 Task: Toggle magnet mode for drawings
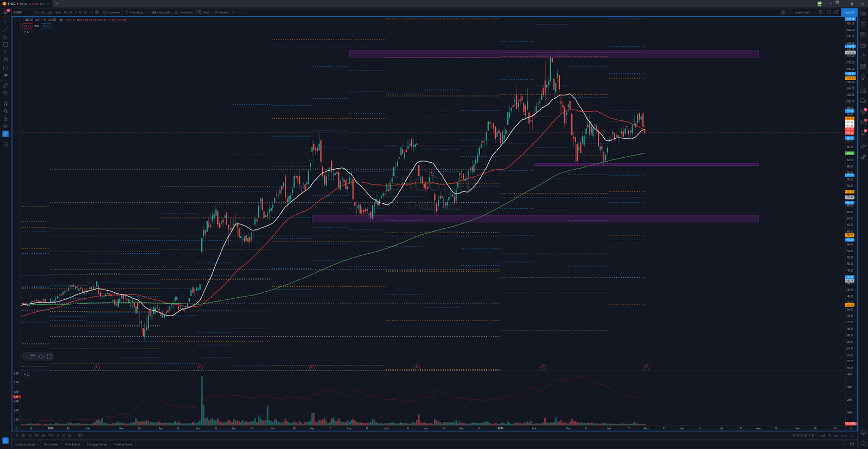(5, 103)
